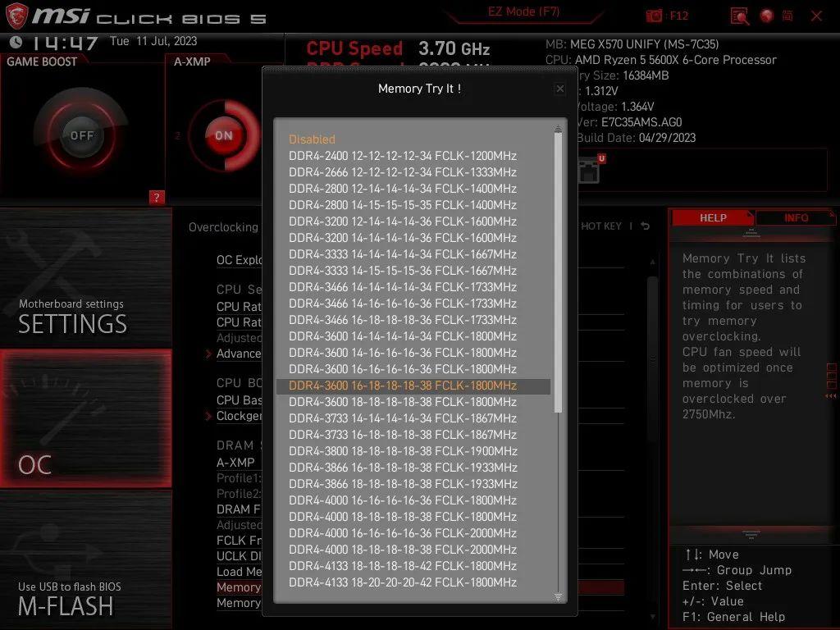Image resolution: width=840 pixels, height=630 pixels.
Task: Select DDR4-3866 18-18-18-18-38 FCLK-1933MHz
Action: 402,484
